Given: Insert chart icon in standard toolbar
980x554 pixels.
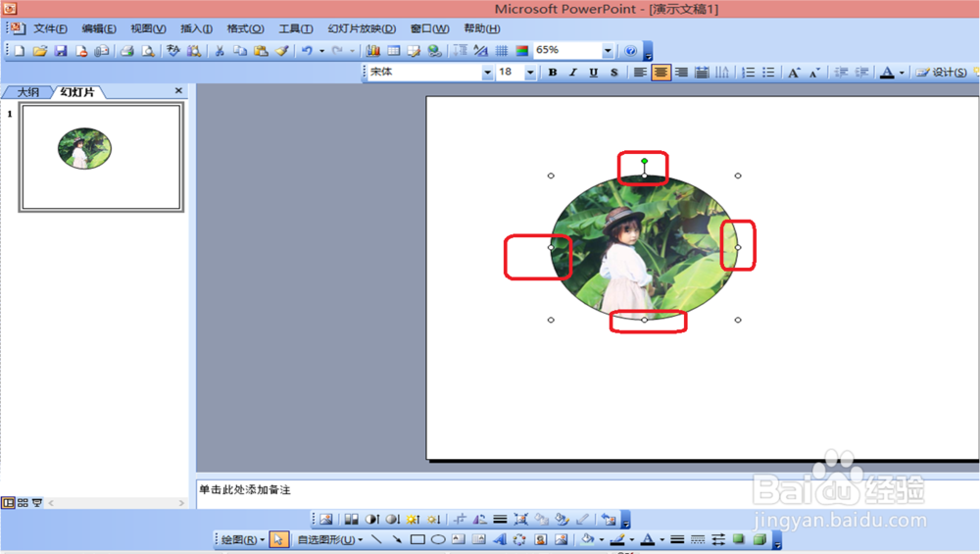Looking at the screenshot, I should point(373,51).
